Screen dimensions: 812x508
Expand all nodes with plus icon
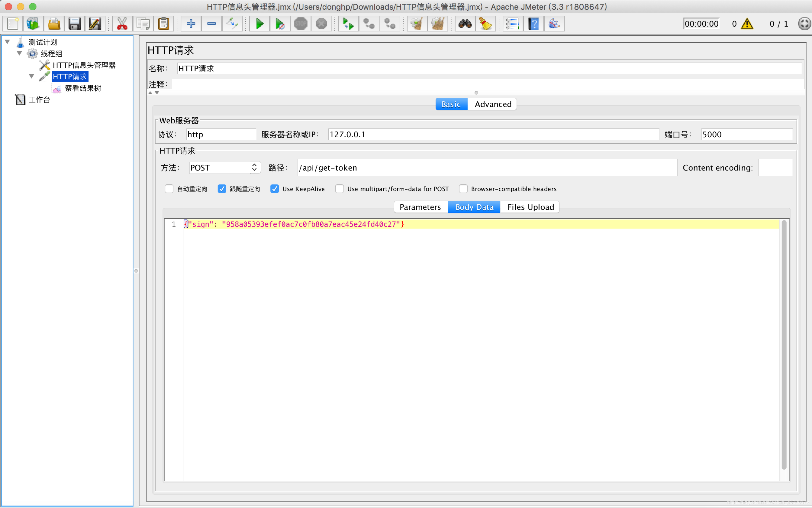pos(191,24)
